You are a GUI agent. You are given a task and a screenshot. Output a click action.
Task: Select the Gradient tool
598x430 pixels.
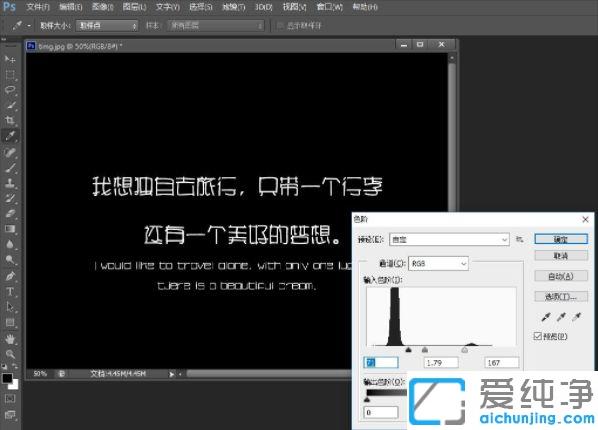10,229
